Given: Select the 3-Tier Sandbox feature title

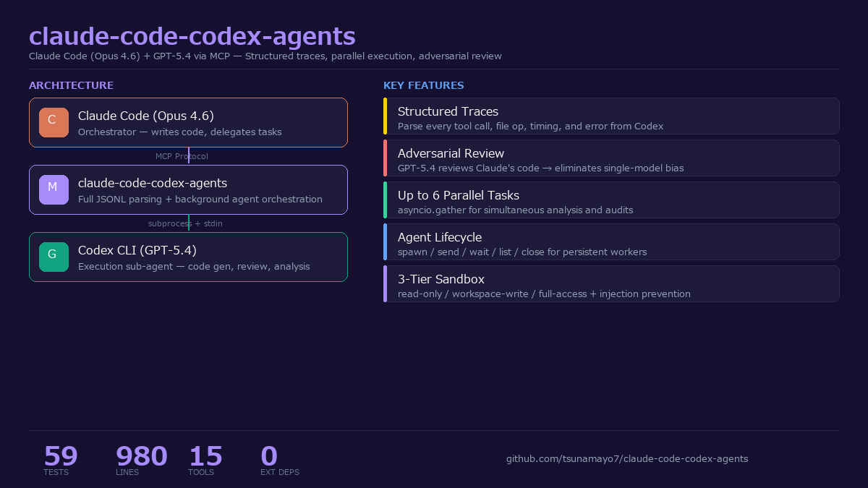Looking at the screenshot, I should pyautogui.click(x=441, y=279).
